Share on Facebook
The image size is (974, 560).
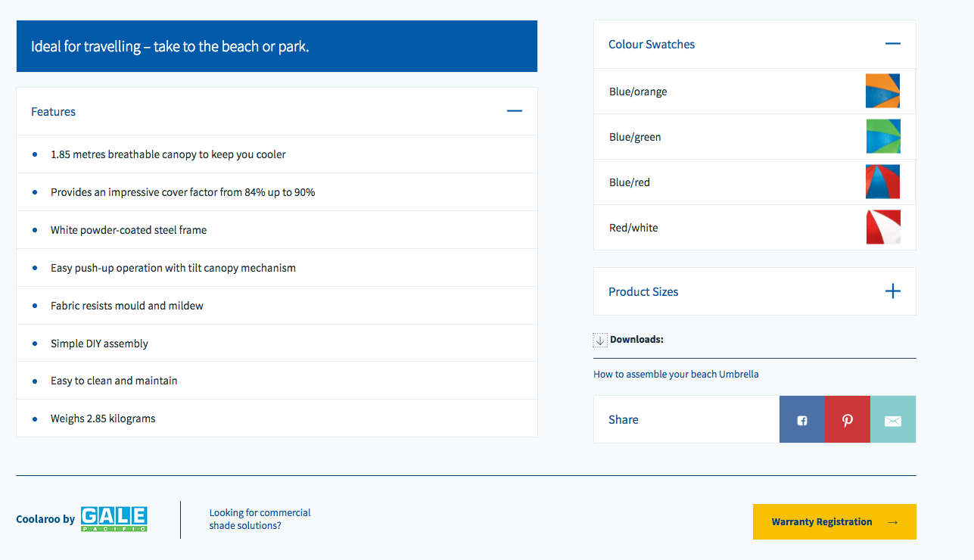(x=801, y=420)
